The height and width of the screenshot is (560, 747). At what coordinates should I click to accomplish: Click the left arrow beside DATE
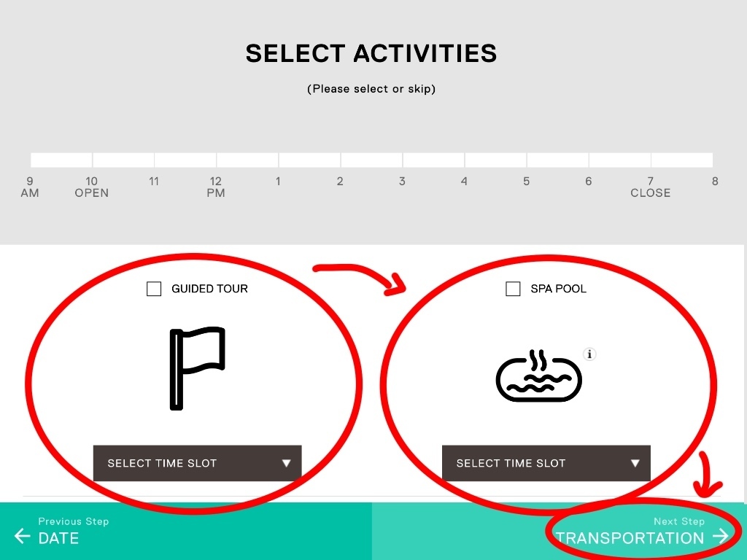[22, 536]
